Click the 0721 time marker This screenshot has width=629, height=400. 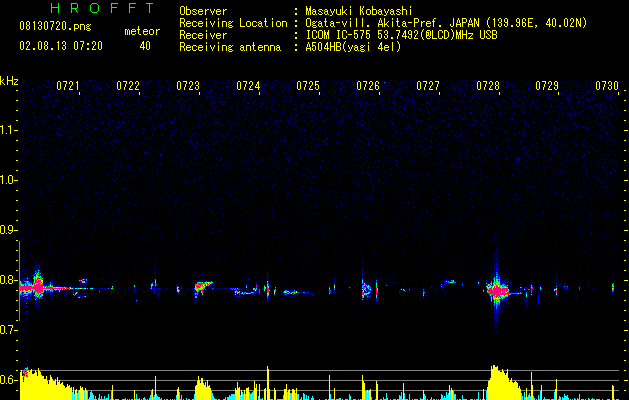pyautogui.click(x=68, y=86)
